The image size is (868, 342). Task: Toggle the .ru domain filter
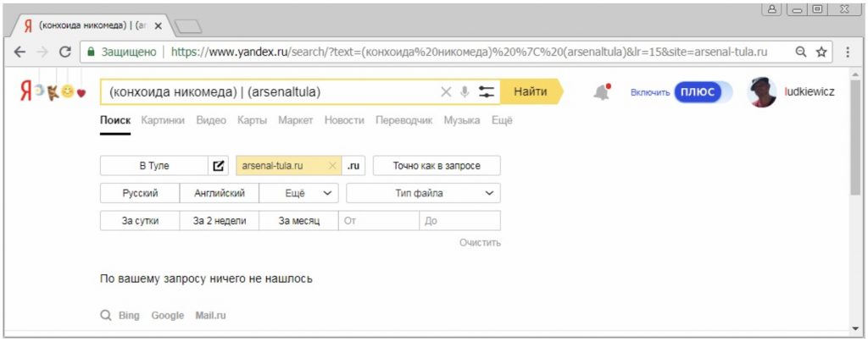point(353,165)
